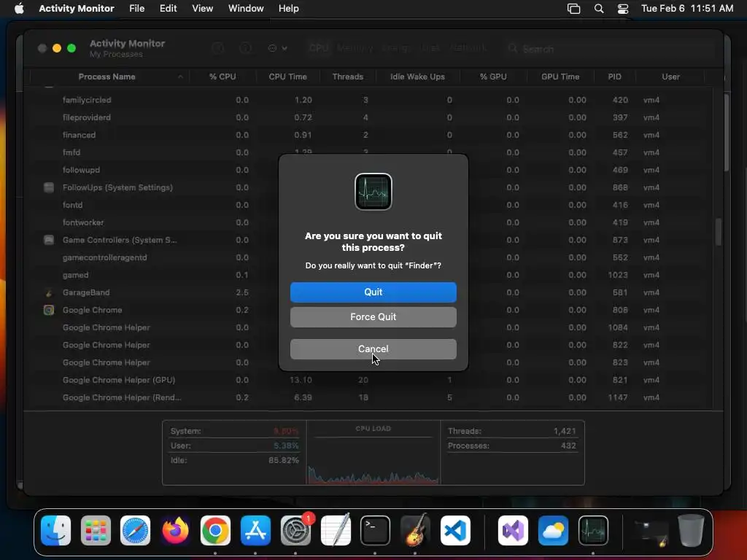
Task: Launch Terminal from the Dock
Action: (375, 530)
